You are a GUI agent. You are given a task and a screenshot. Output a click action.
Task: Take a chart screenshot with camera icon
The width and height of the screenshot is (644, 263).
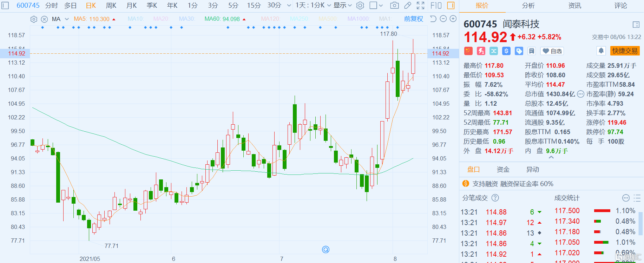tap(394, 5)
